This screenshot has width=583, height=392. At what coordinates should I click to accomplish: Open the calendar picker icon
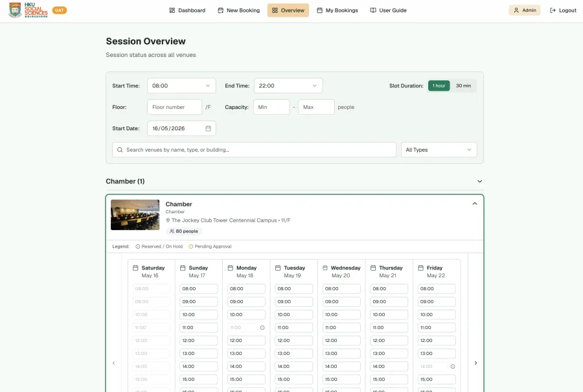click(x=208, y=128)
